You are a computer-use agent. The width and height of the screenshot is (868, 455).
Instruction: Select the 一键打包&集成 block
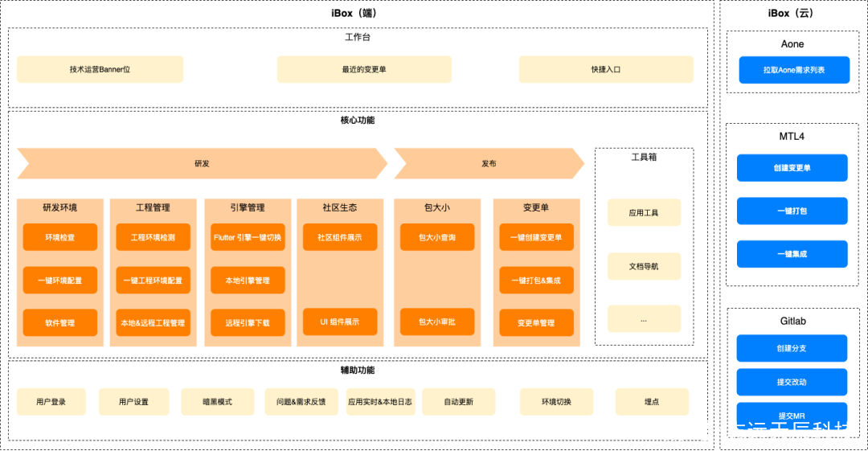536,280
